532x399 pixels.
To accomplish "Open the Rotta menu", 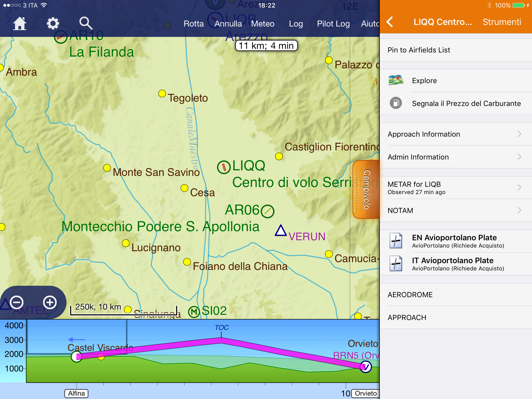I will point(194,24).
